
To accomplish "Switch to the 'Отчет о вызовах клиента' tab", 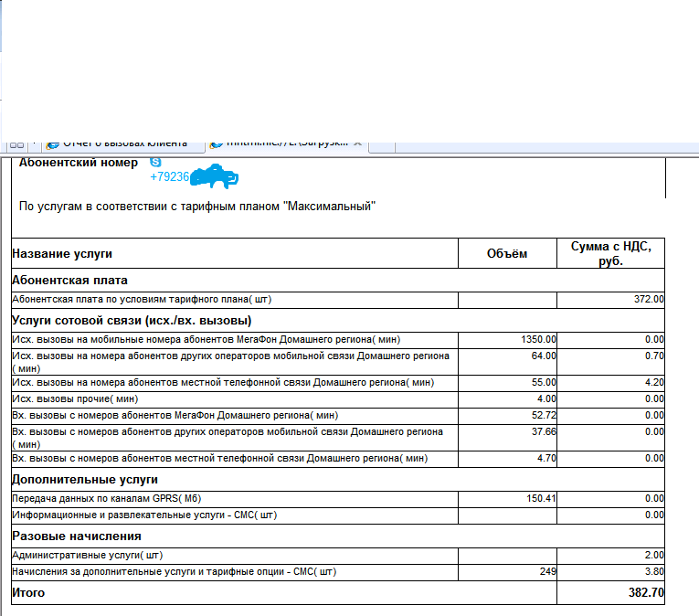I will point(123,143).
